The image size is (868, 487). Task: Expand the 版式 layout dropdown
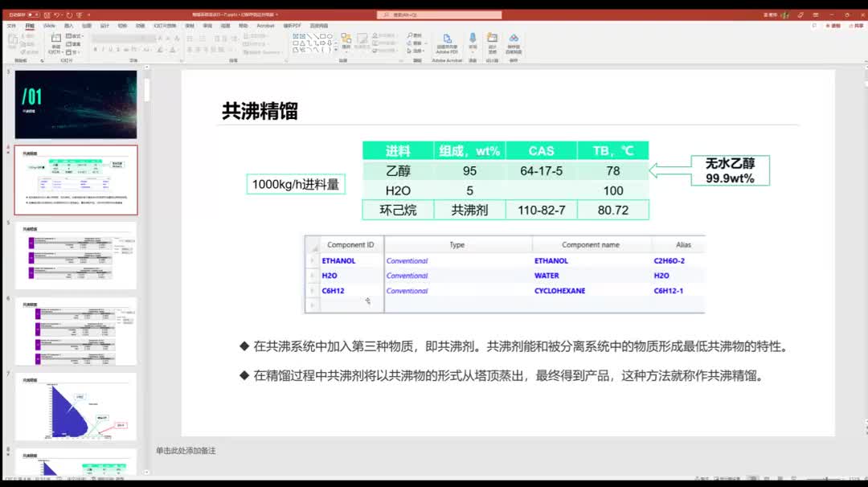74,36
